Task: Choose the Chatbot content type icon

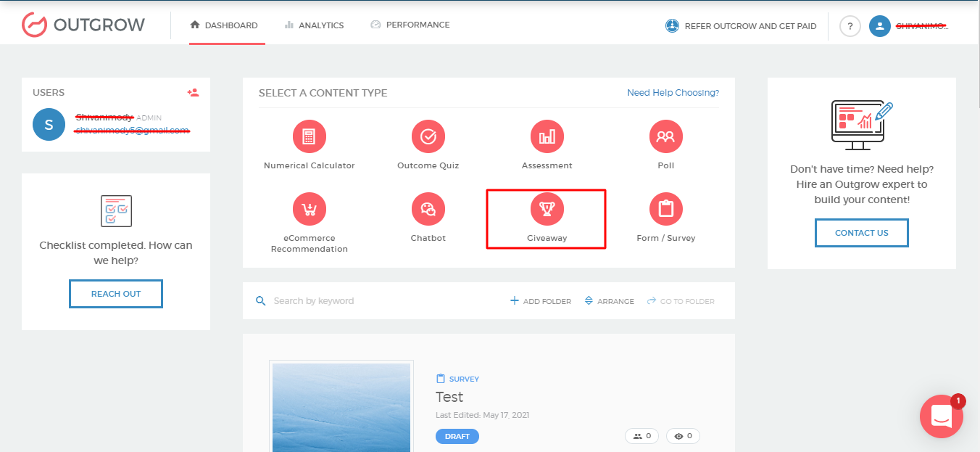Action: (x=428, y=209)
